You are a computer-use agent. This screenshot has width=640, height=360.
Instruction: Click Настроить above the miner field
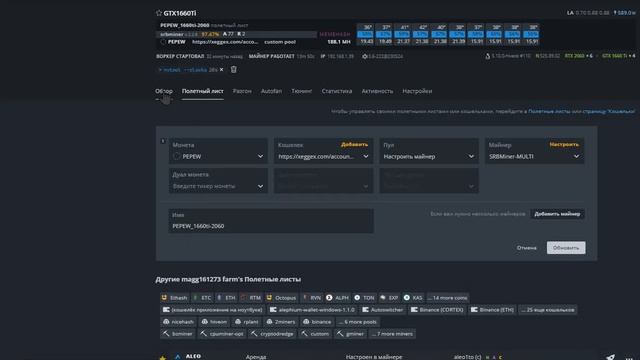click(564, 144)
